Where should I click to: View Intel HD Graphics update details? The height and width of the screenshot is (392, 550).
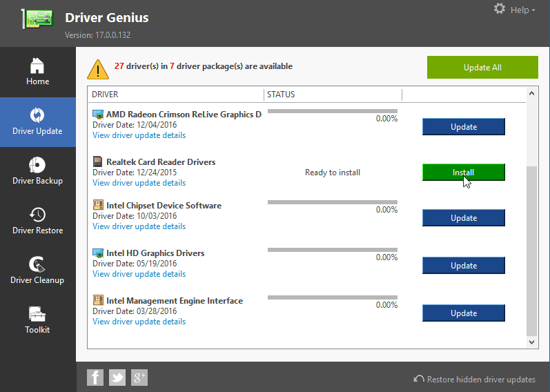139,274
